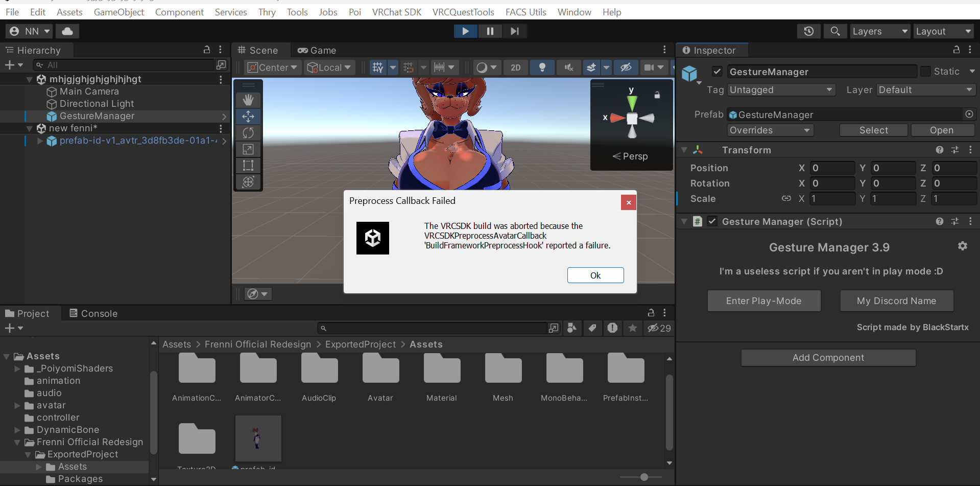This screenshot has width=980, height=486.
Task: Open the FACS Utils menu
Action: click(526, 12)
